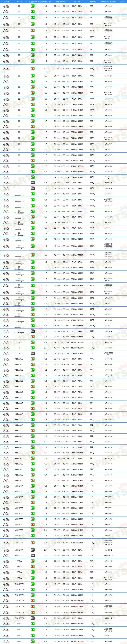
Task: Click the ON diesel icon in the VM 82 A row
Action: (x=32, y=183)
